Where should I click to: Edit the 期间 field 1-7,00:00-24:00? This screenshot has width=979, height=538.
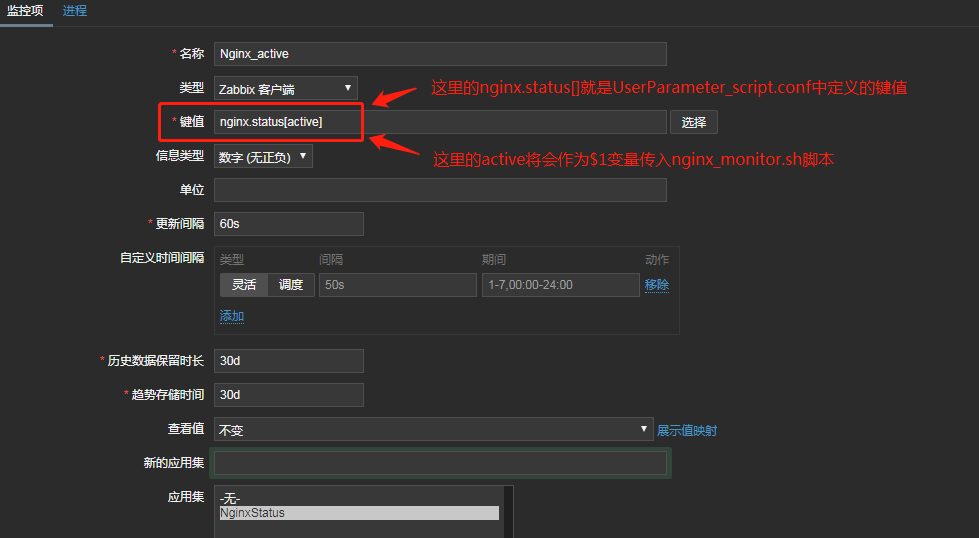561,285
